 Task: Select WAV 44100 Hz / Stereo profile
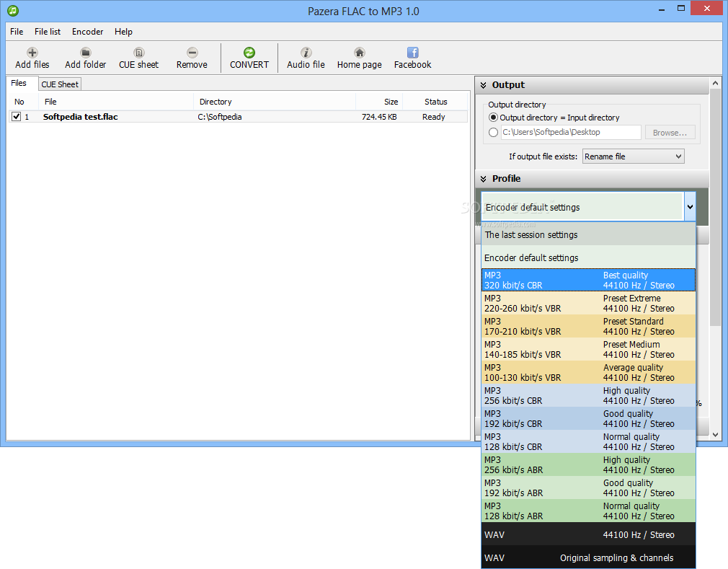pyautogui.click(x=588, y=534)
